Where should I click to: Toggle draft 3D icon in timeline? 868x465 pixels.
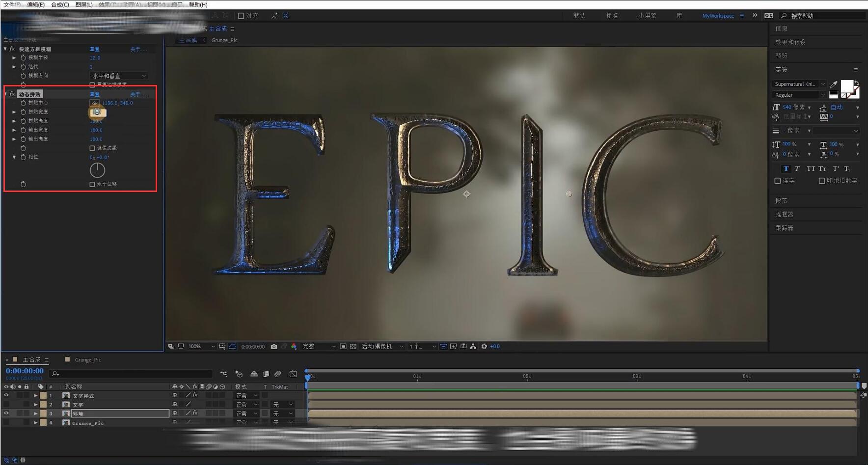tap(239, 374)
